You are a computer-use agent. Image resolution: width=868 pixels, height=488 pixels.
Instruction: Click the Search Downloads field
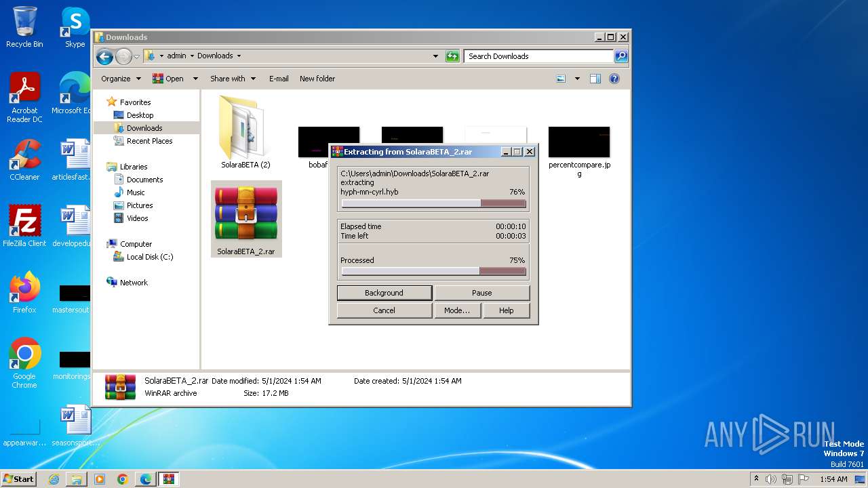point(539,56)
